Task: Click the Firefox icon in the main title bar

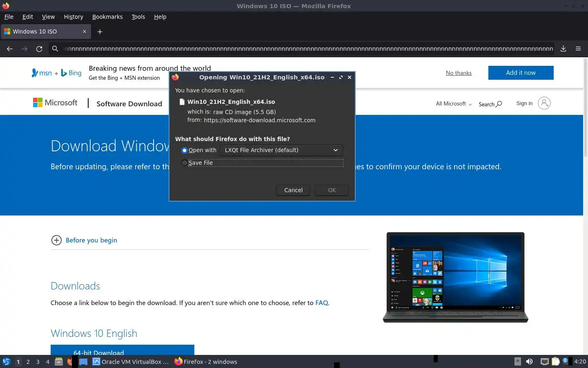Action: [6, 6]
